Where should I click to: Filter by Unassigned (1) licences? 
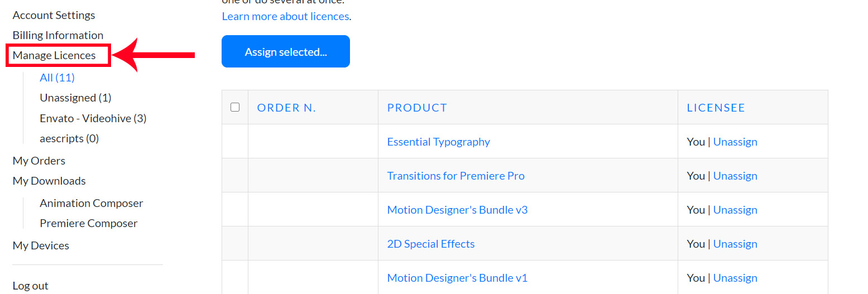(x=75, y=98)
